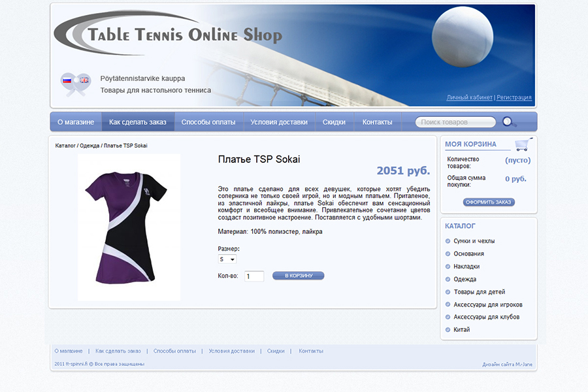Go to Условия доставки in the top menu

(278, 122)
